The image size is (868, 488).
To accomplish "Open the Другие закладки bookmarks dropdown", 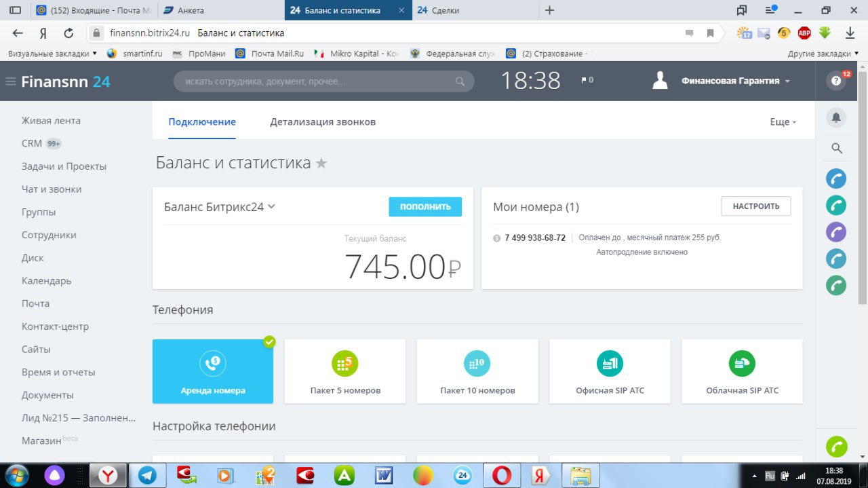I will click(x=824, y=53).
